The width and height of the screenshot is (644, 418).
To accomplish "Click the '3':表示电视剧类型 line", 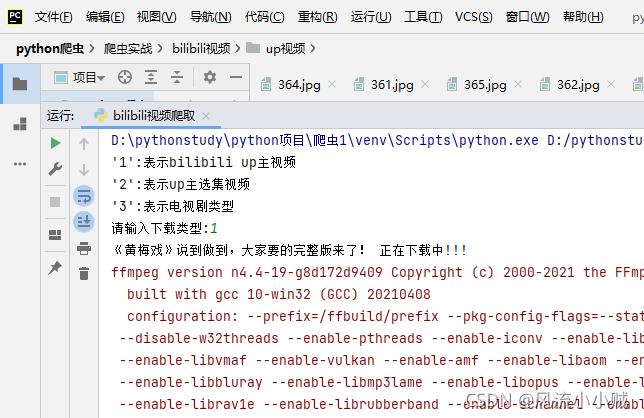I will (172, 206).
